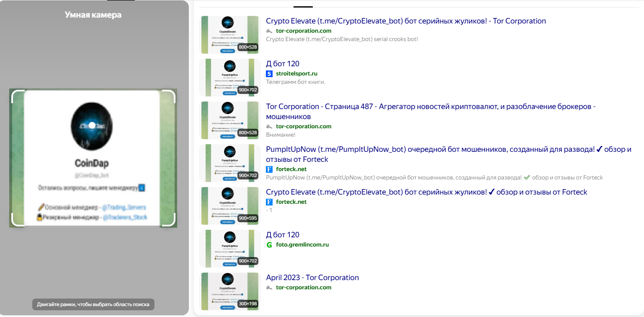Visit tor-corporation.com under the first Crypto Elevate result
The image size is (644, 317).
(x=304, y=31)
